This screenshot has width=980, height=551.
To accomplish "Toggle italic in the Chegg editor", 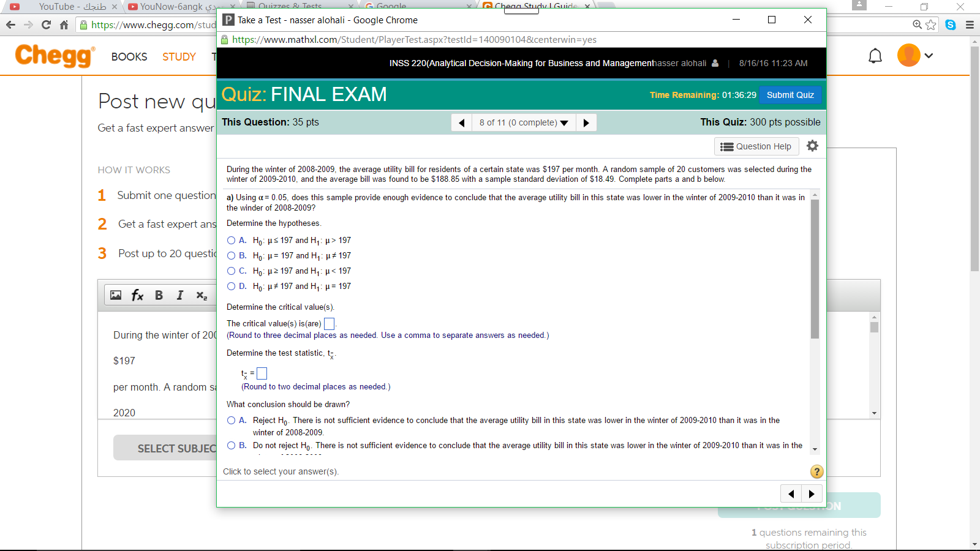I will point(180,295).
